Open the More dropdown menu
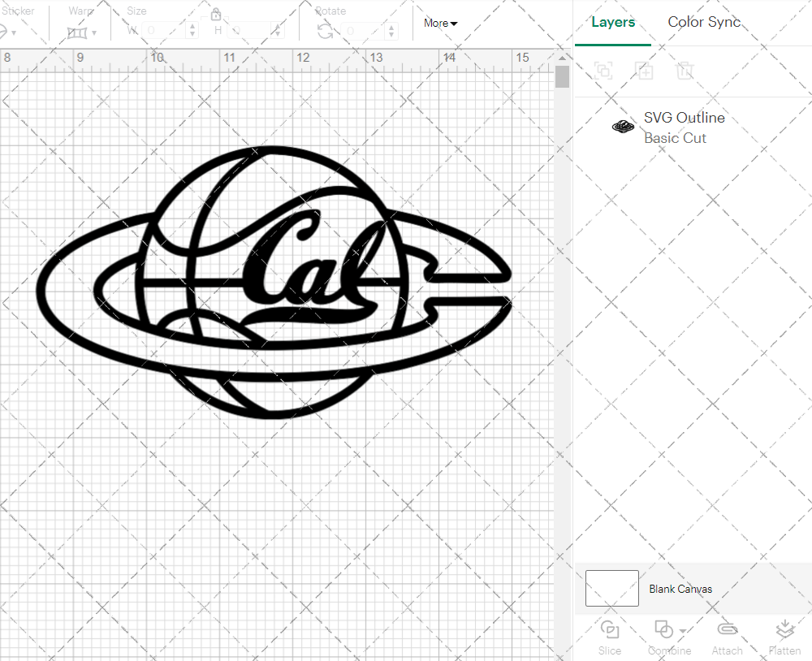 pyautogui.click(x=439, y=24)
